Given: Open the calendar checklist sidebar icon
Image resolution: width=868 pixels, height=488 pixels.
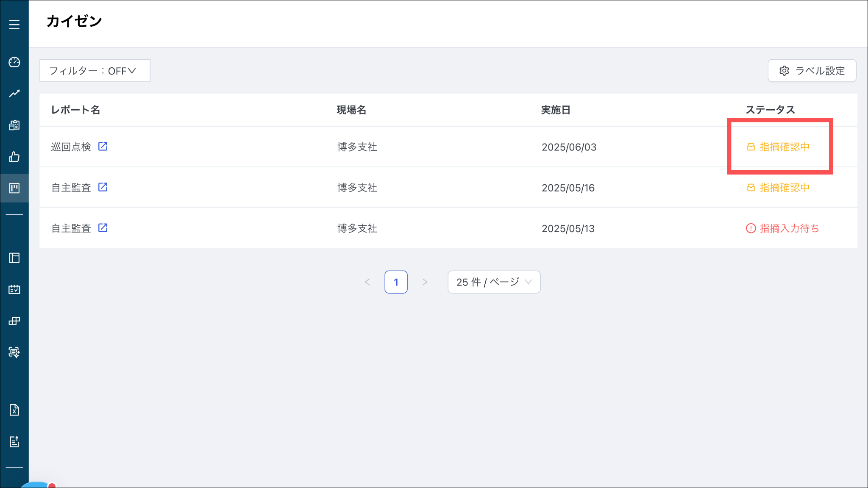Looking at the screenshot, I should [x=14, y=289].
